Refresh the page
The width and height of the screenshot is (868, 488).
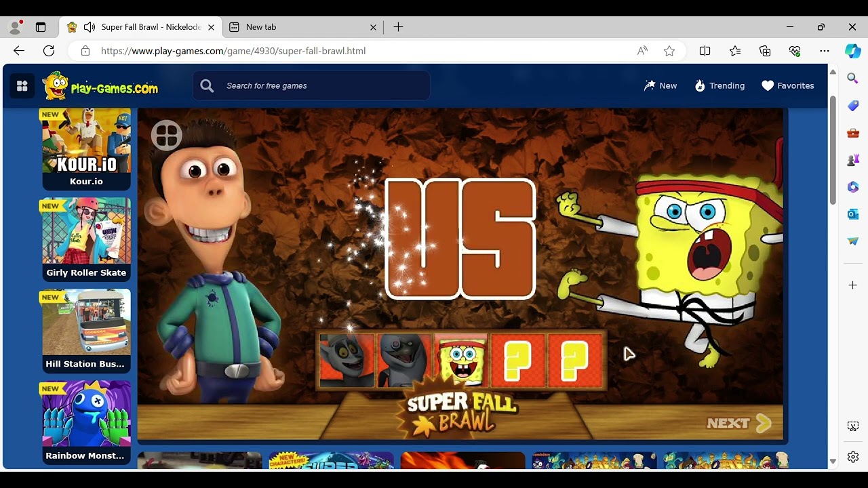click(x=49, y=51)
